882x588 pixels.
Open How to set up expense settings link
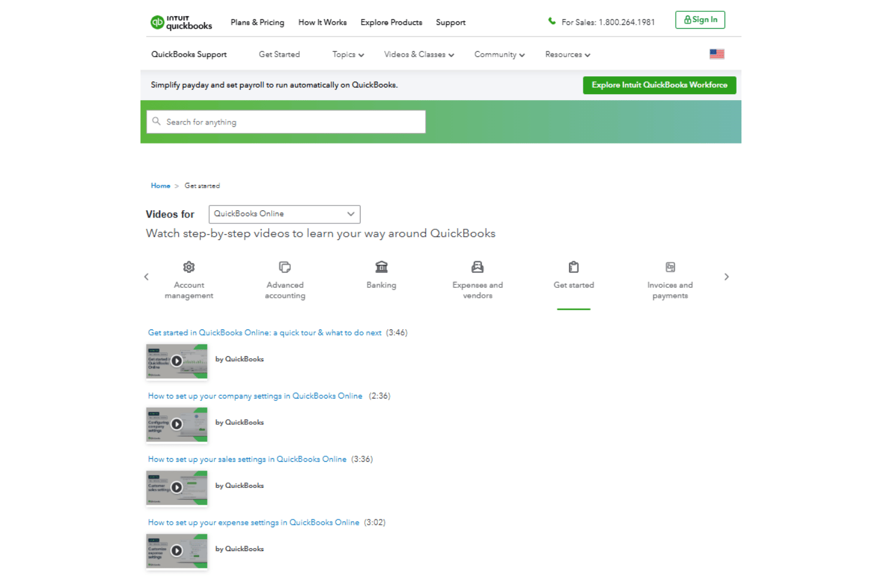[x=254, y=522]
